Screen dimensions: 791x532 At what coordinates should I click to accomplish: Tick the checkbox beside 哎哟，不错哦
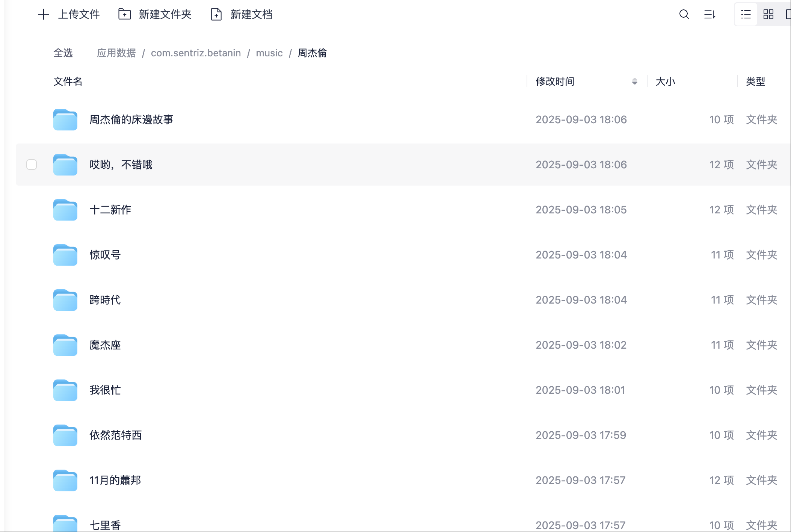[32, 165]
